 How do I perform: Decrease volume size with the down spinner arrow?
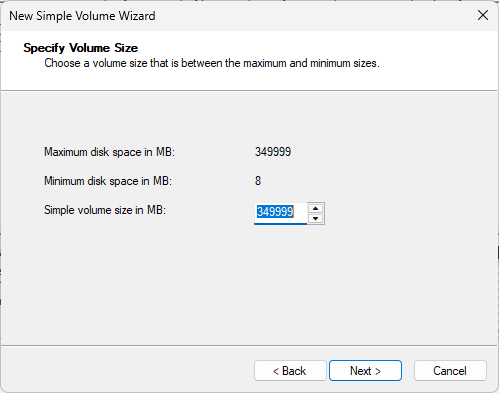316,219
